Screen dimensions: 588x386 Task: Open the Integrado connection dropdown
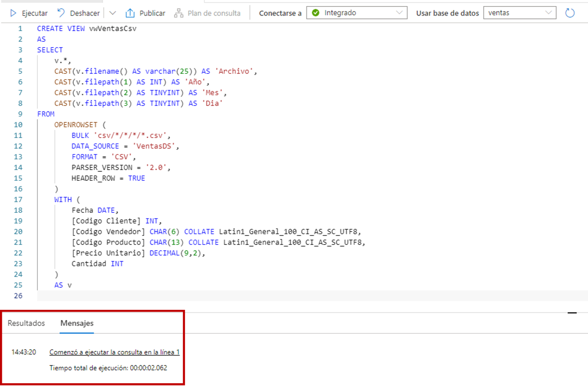[400, 12]
